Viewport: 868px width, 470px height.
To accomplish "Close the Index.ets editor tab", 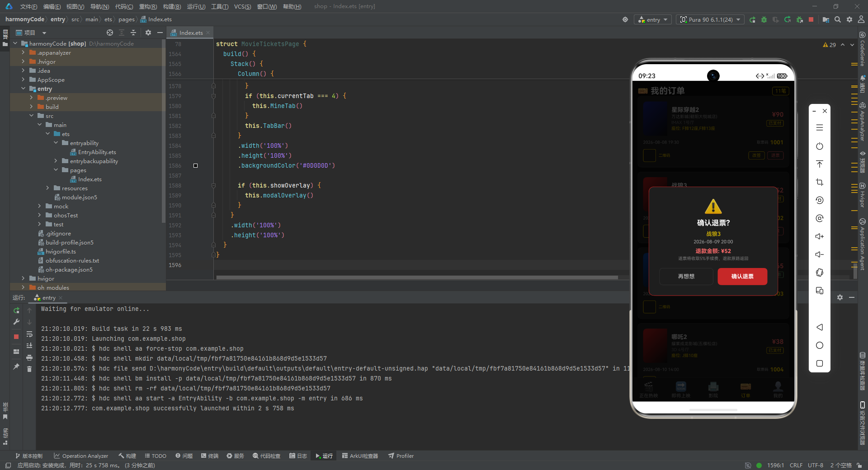I will [208, 33].
